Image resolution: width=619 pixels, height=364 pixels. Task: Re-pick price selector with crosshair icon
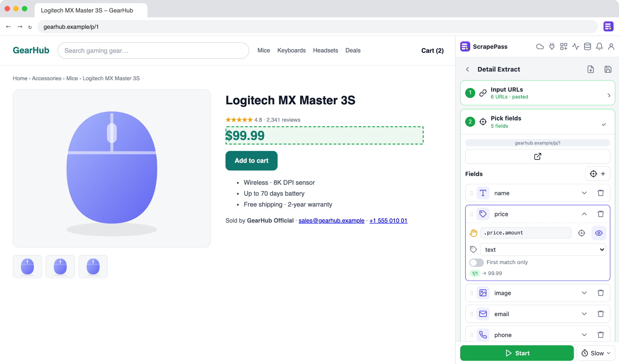click(581, 233)
